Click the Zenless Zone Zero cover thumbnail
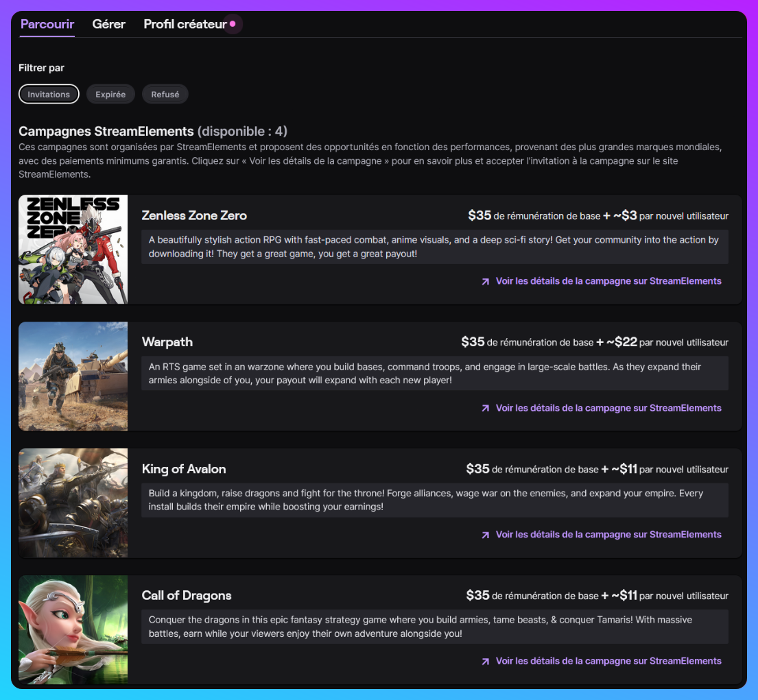 [73, 249]
